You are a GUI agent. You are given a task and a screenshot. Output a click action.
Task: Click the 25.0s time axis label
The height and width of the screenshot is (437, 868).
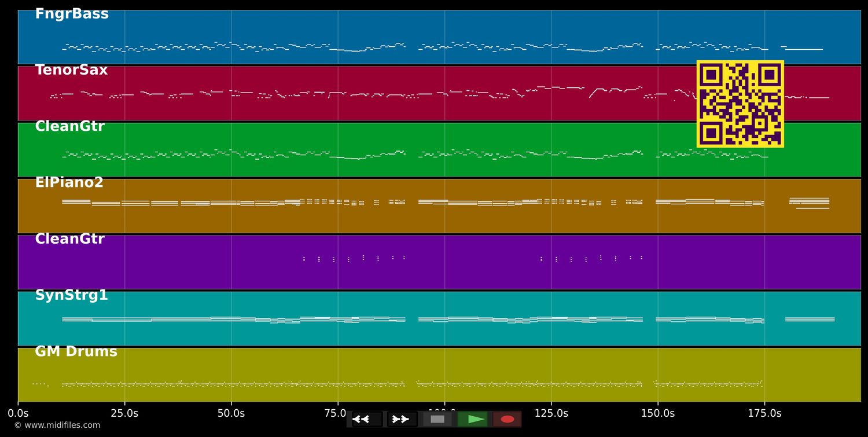click(x=124, y=413)
